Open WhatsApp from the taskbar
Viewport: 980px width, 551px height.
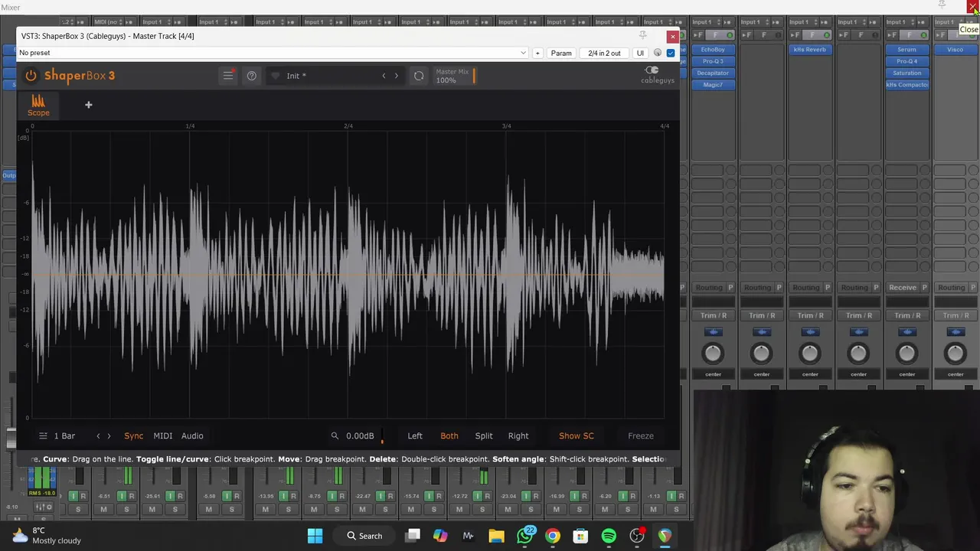(524, 536)
